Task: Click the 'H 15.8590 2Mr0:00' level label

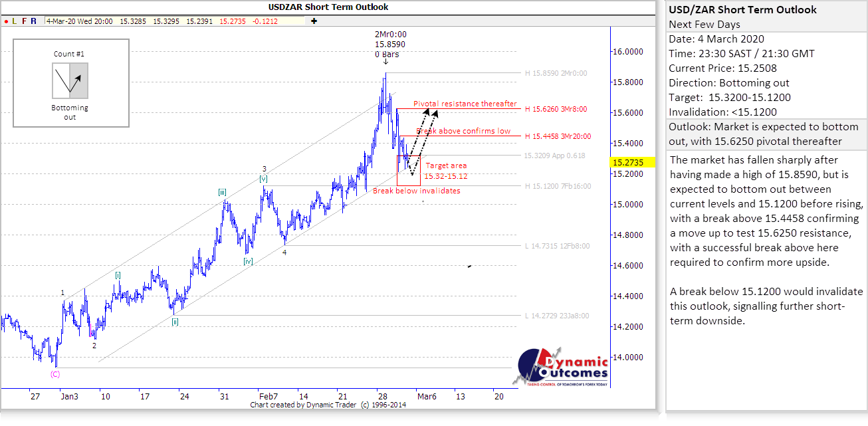Action: click(x=557, y=73)
